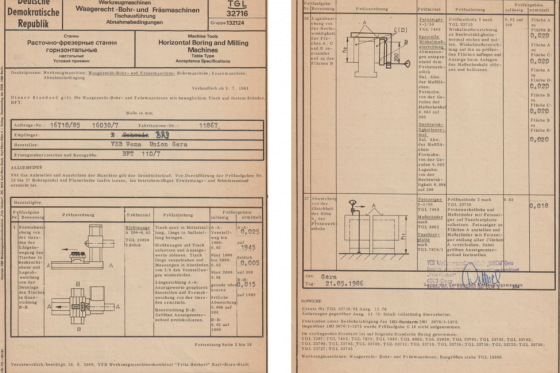Select the model designation 'BFT 110/7'
560x373 pixels.
click(141, 154)
